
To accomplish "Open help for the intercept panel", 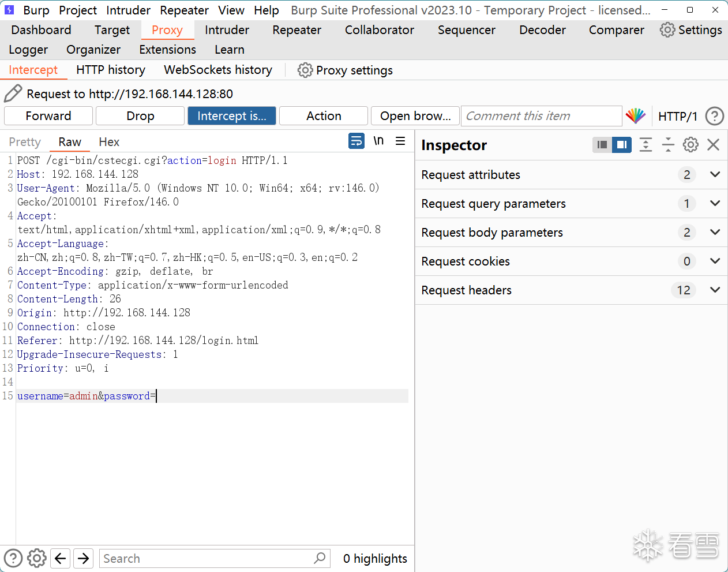I will (x=715, y=116).
